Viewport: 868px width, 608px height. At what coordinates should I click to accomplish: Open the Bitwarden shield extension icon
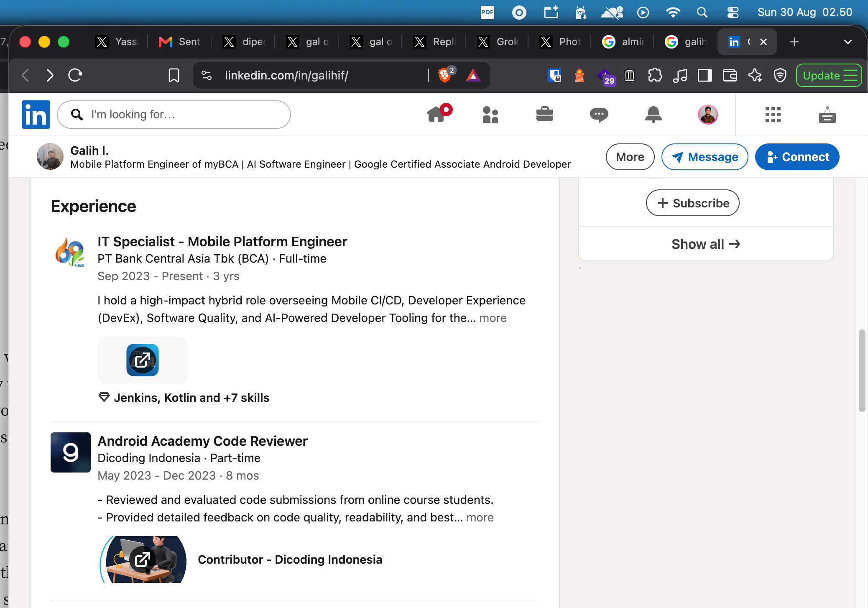(x=554, y=75)
